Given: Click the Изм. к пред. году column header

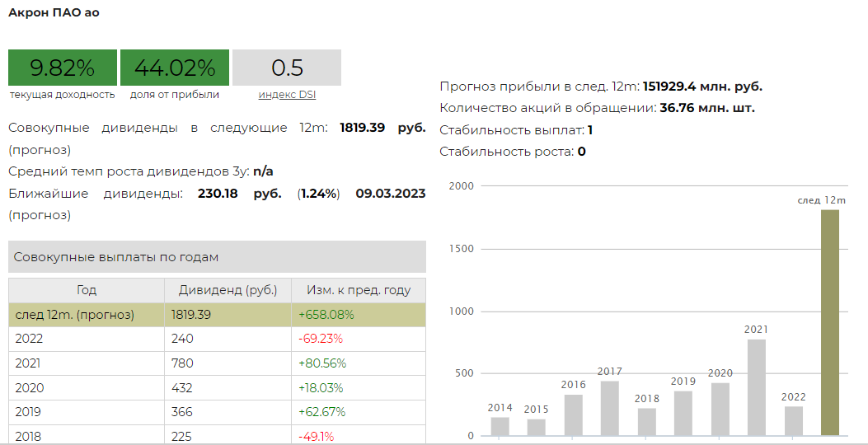Looking at the screenshot, I should coord(359,290).
